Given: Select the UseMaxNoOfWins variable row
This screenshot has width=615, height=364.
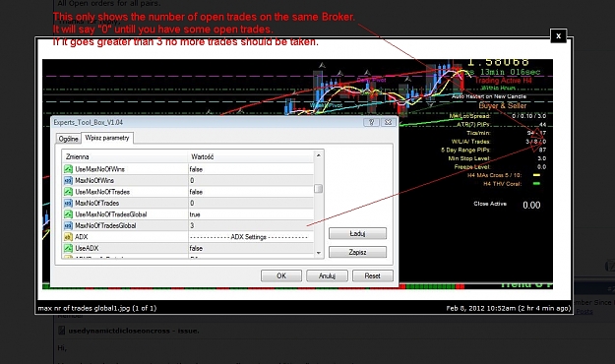Looking at the screenshot, I should (188, 169).
